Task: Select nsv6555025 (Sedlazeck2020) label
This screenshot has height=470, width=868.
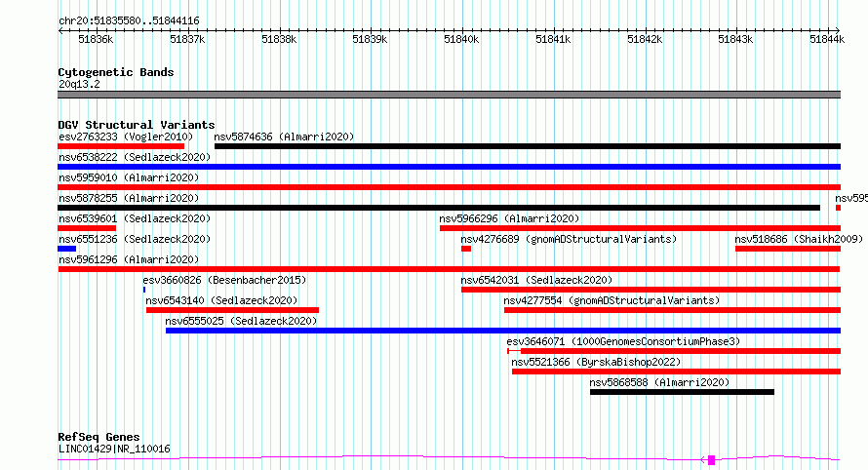Action: coord(241,321)
